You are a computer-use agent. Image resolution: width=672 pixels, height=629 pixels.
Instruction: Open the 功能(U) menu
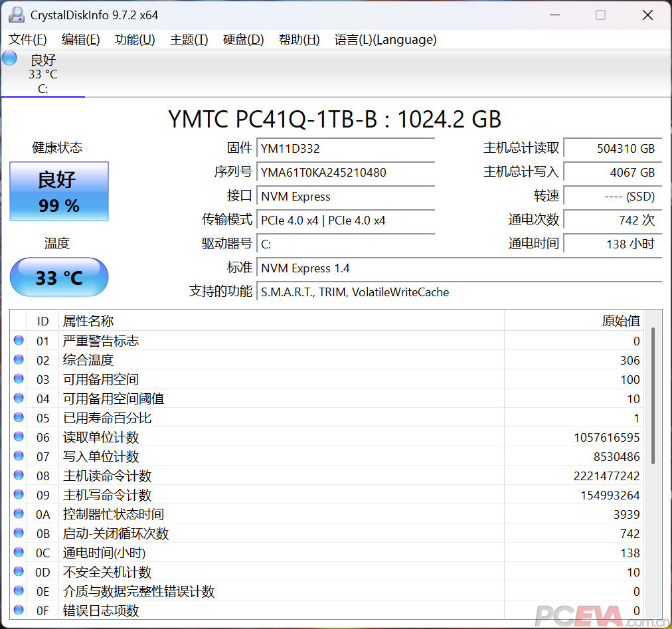point(135,40)
